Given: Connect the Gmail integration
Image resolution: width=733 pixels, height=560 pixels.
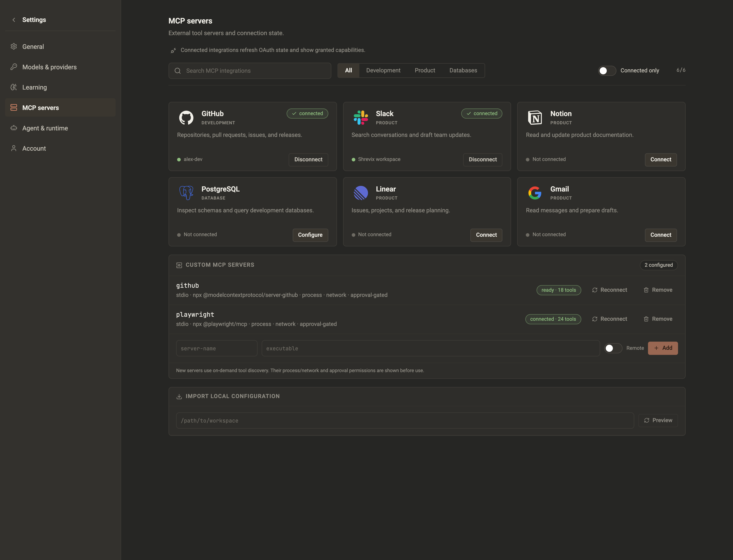Looking at the screenshot, I should click(661, 235).
